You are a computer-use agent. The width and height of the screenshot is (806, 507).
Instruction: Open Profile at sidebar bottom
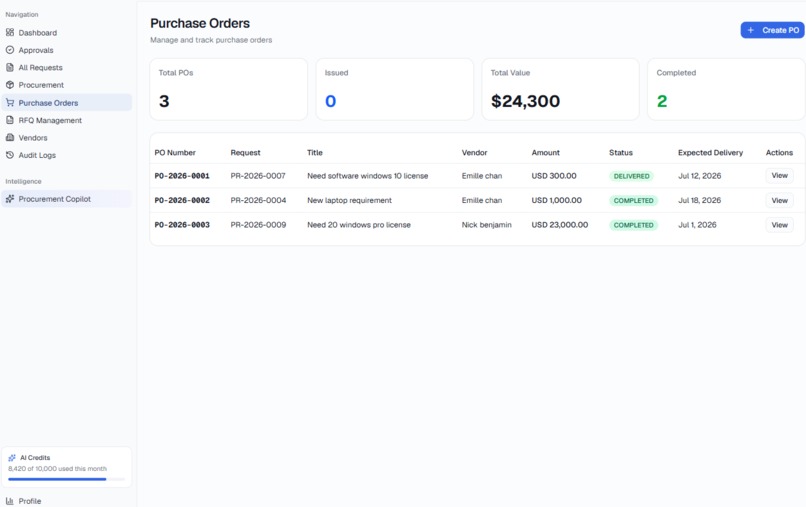point(66,501)
